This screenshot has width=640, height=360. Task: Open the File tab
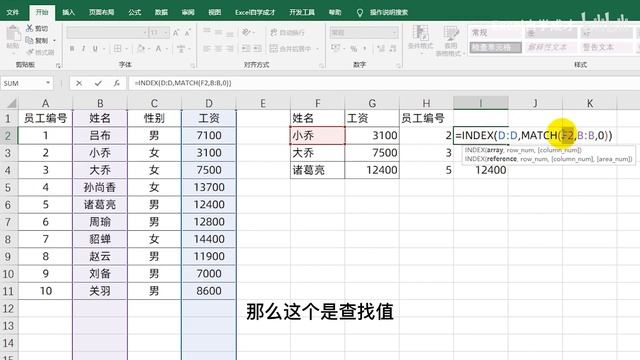[x=13, y=12]
